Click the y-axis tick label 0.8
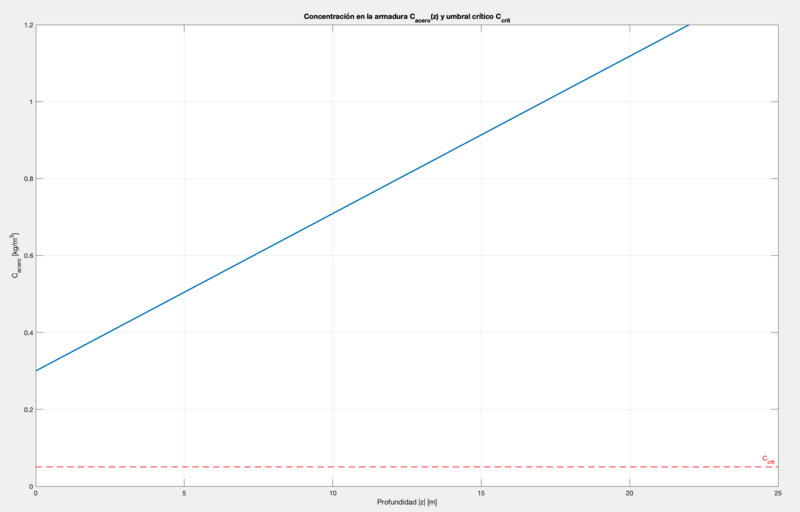This screenshot has width=800, height=512. click(x=25, y=179)
